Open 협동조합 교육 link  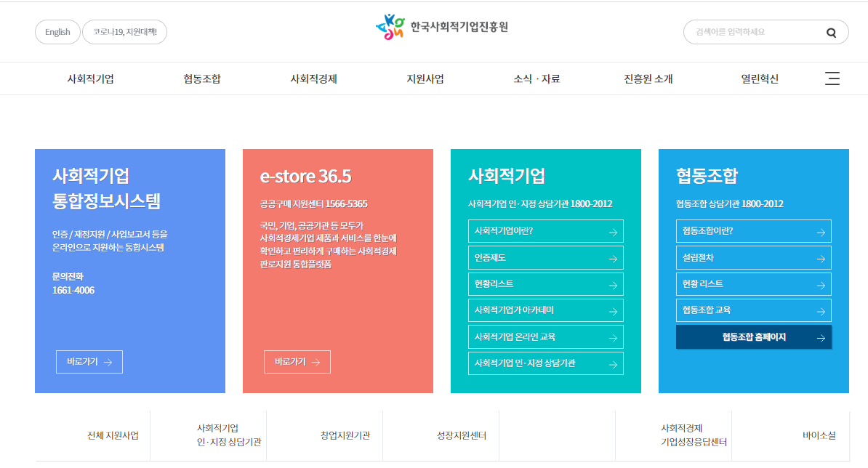click(x=753, y=310)
